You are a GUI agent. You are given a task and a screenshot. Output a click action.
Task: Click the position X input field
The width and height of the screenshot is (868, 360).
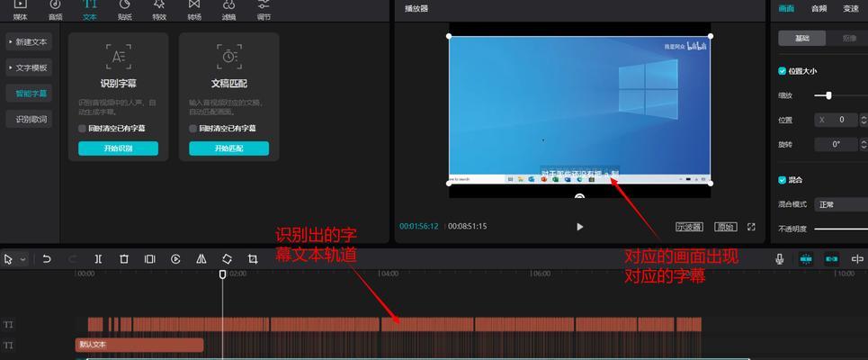coord(836,120)
